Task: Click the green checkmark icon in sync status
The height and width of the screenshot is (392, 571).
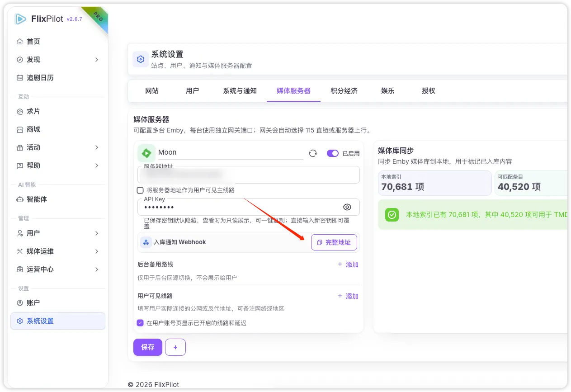Action: point(392,215)
